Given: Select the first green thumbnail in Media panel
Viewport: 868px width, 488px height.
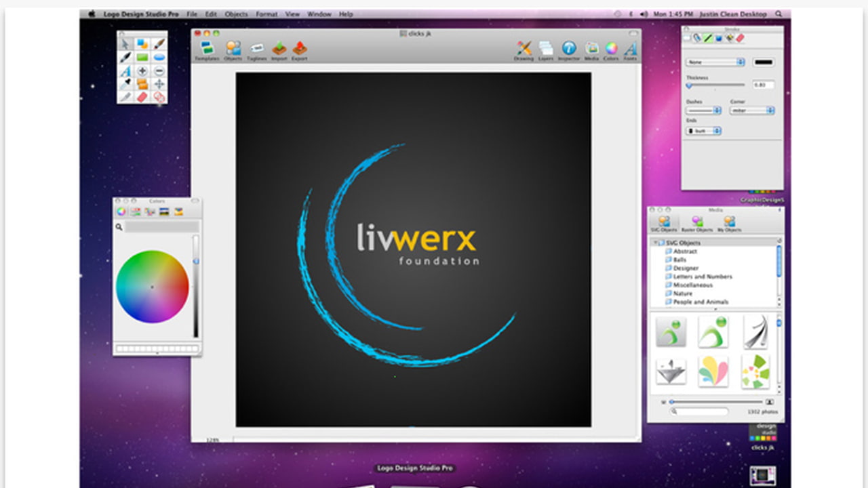Looking at the screenshot, I should pos(671,331).
